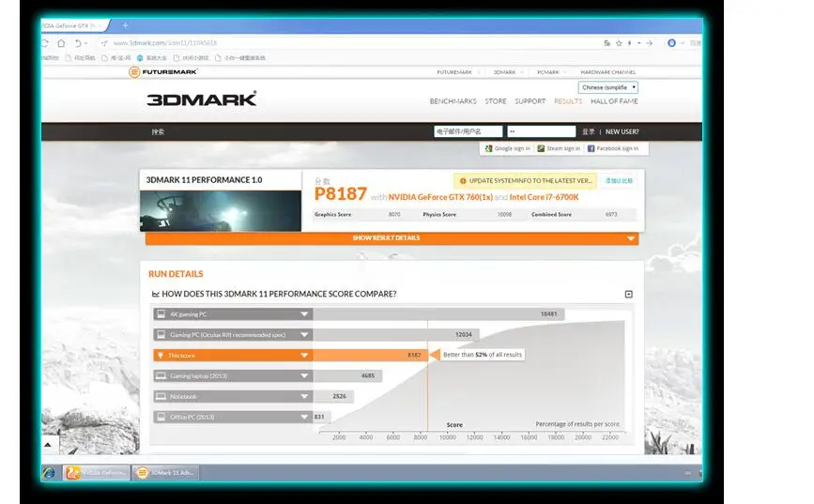814x504 pixels.
Task: Click the 12034 score value bar
Action: (x=396, y=335)
